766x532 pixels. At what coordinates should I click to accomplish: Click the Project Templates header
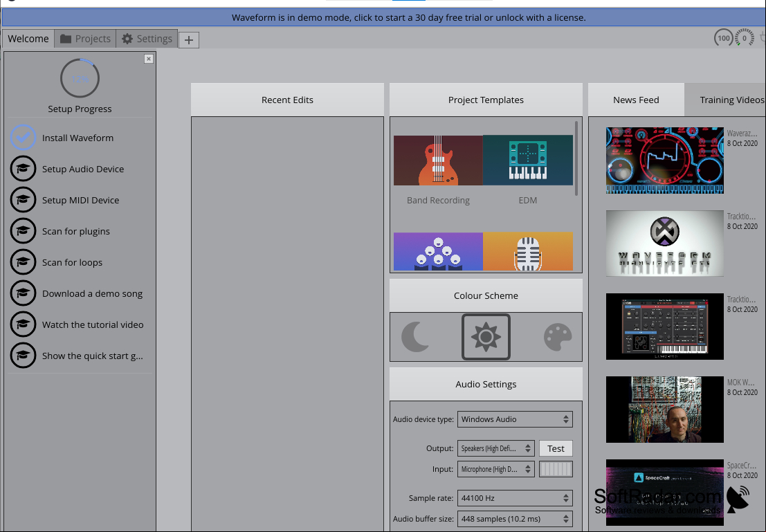tap(486, 100)
